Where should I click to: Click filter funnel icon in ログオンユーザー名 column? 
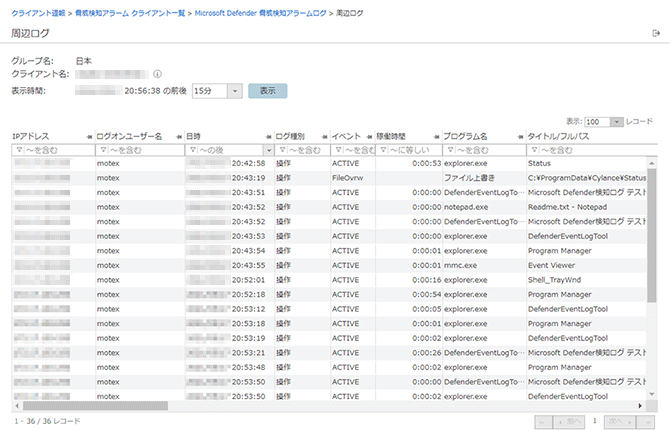(101, 150)
